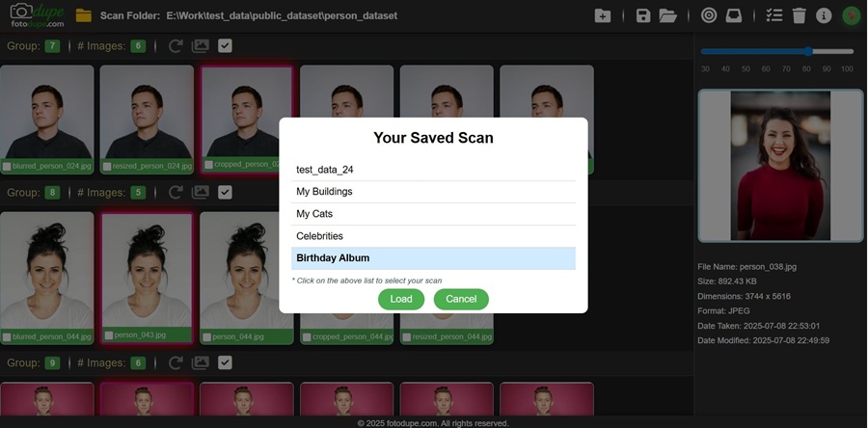Click the target scan icon in toolbar
868x428 pixels.
(x=709, y=15)
